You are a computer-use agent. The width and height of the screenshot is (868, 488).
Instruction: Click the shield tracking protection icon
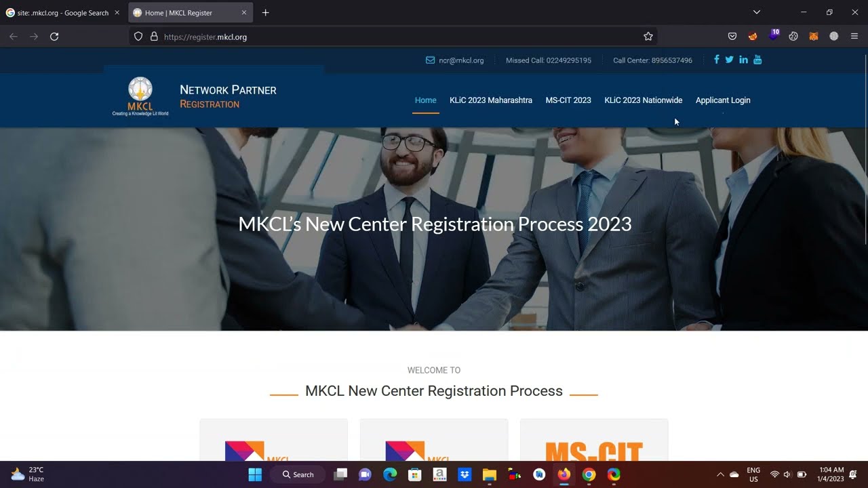click(138, 37)
